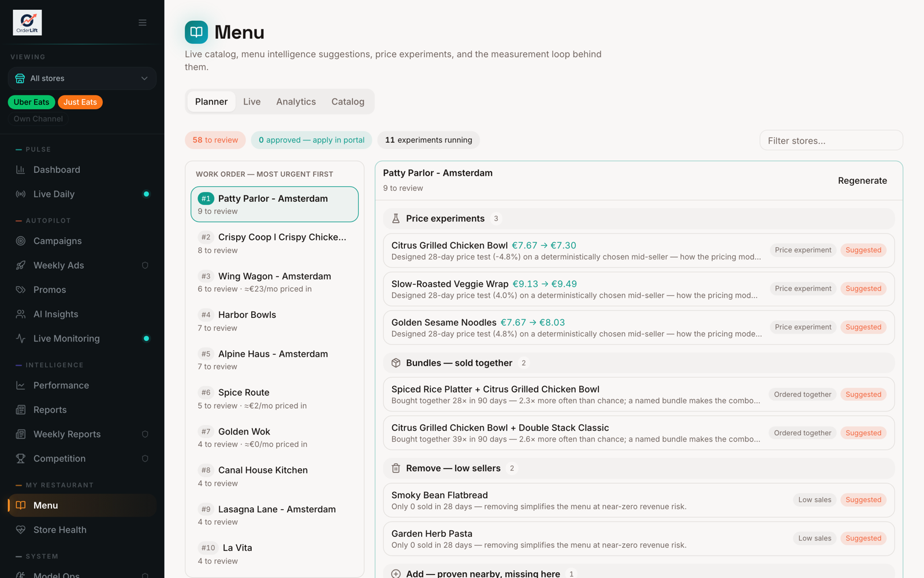
Task: Collapse the Price experiments section
Action: tap(639, 218)
